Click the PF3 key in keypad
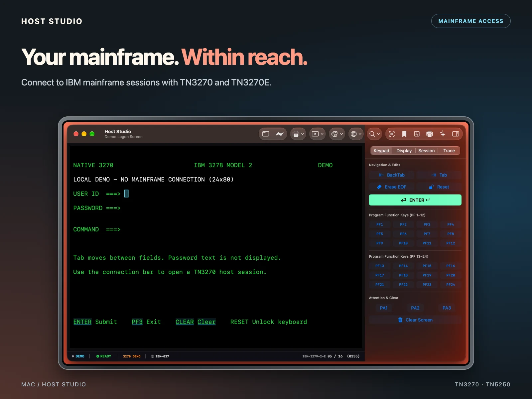The height and width of the screenshot is (399, 532). [427, 224]
